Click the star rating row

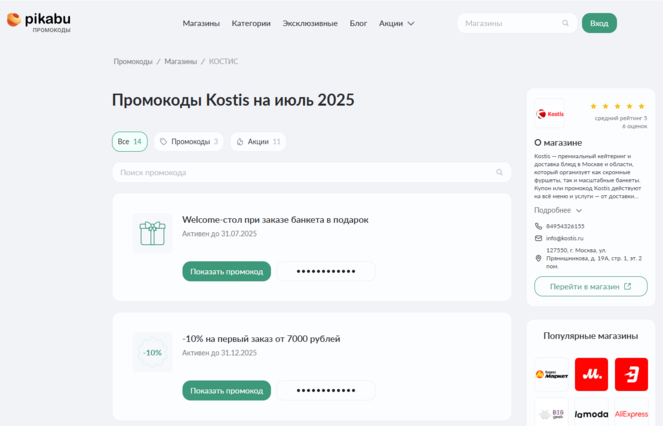pyautogui.click(x=617, y=106)
